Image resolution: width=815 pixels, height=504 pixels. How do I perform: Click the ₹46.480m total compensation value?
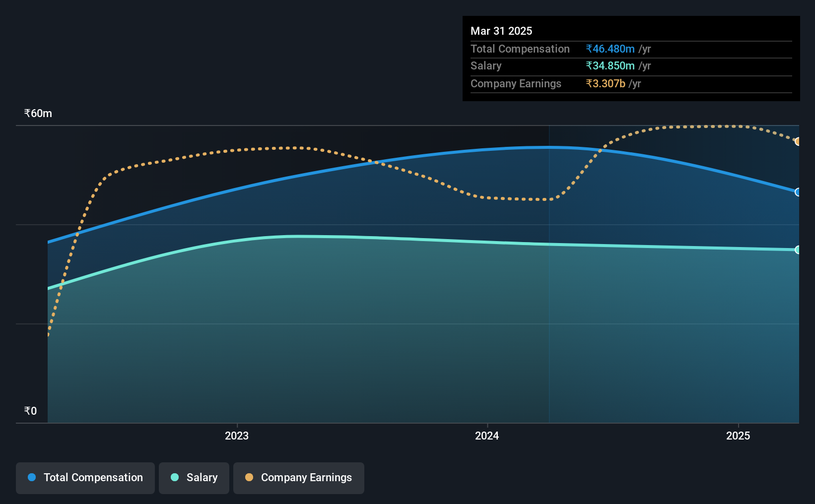click(610, 49)
